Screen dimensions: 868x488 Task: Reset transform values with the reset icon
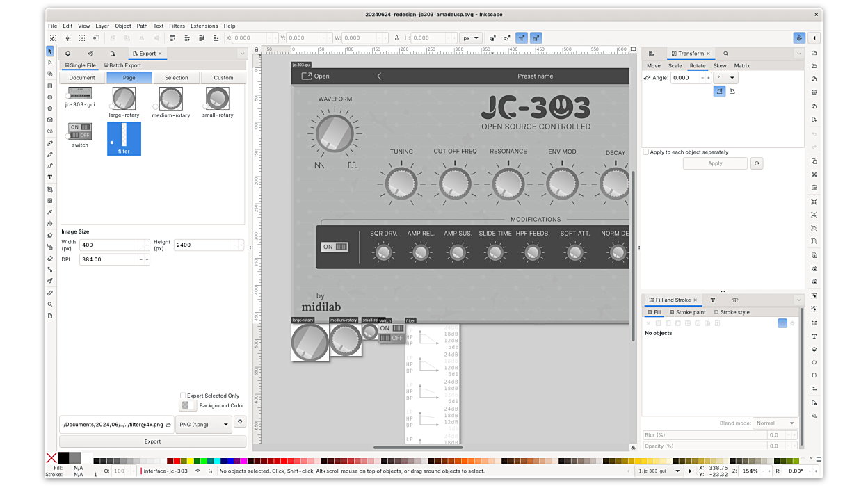(757, 163)
